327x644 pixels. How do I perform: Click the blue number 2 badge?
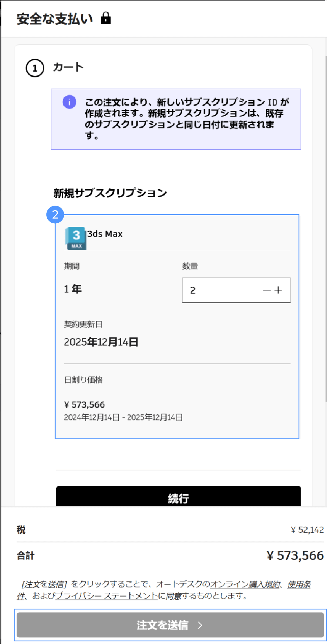point(55,215)
